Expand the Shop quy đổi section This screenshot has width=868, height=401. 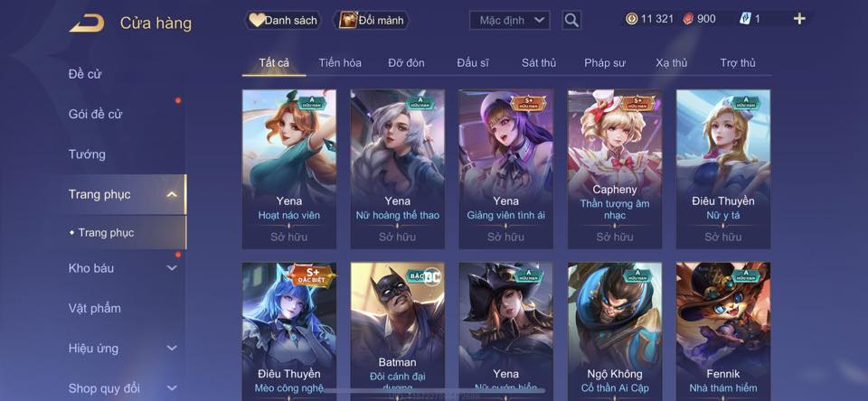pyautogui.click(x=172, y=388)
